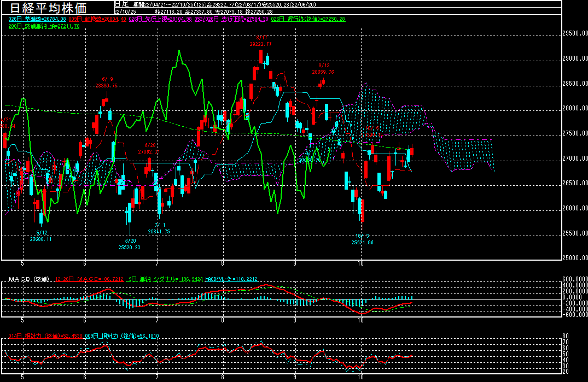Image resolution: width=588 pixels, height=382 pixels.
Task: Click month 10 on the price chart axis
Action: (x=361, y=263)
